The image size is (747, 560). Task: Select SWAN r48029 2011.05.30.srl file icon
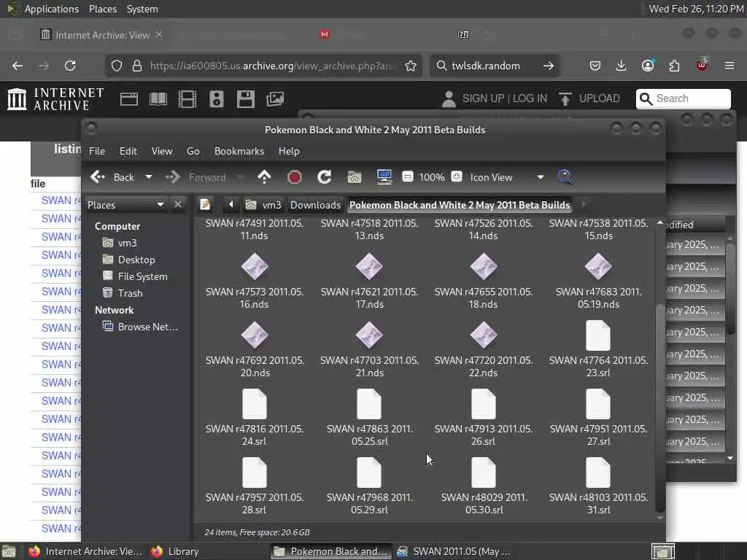pos(484,472)
